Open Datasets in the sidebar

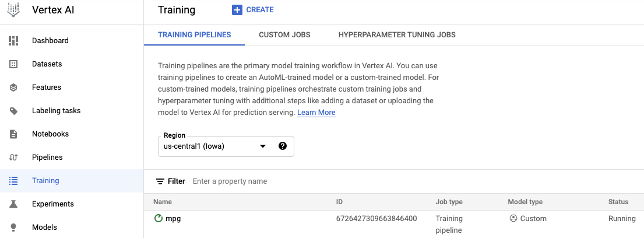tap(47, 64)
